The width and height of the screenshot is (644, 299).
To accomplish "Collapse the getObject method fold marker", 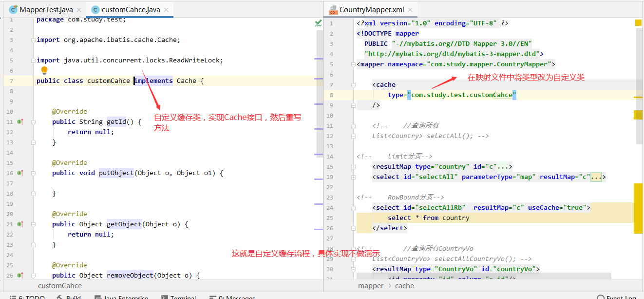I will (34, 224).
